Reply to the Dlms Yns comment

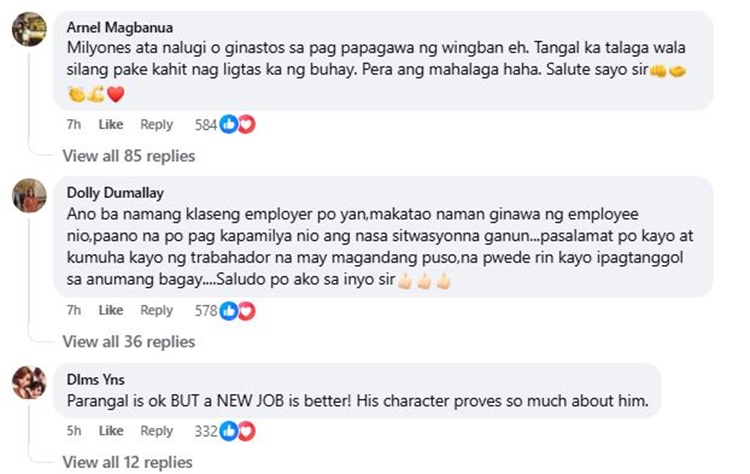(x=156, y=431)
